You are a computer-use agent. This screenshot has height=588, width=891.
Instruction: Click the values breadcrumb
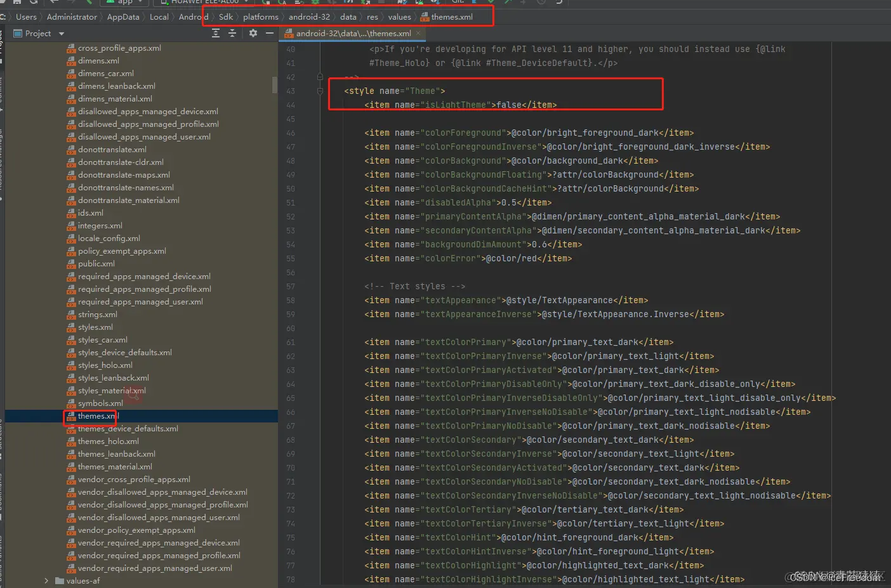tap(400, 17)
